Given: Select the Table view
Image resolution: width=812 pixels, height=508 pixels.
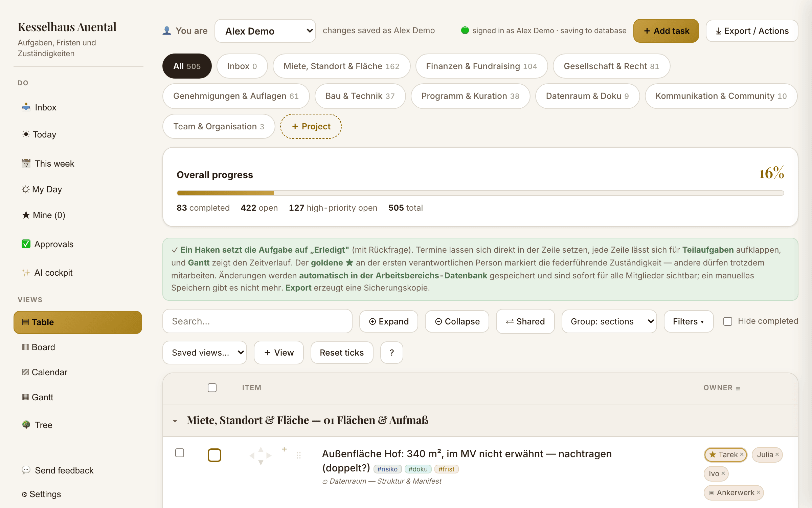Looking at the screenshot, I should [78, 322].
